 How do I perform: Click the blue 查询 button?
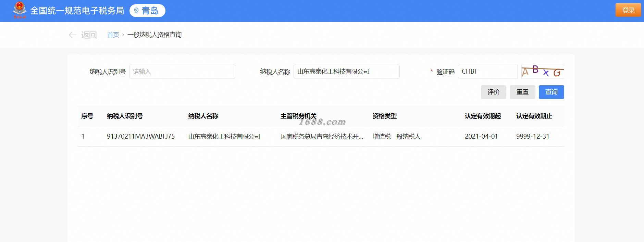552,92
